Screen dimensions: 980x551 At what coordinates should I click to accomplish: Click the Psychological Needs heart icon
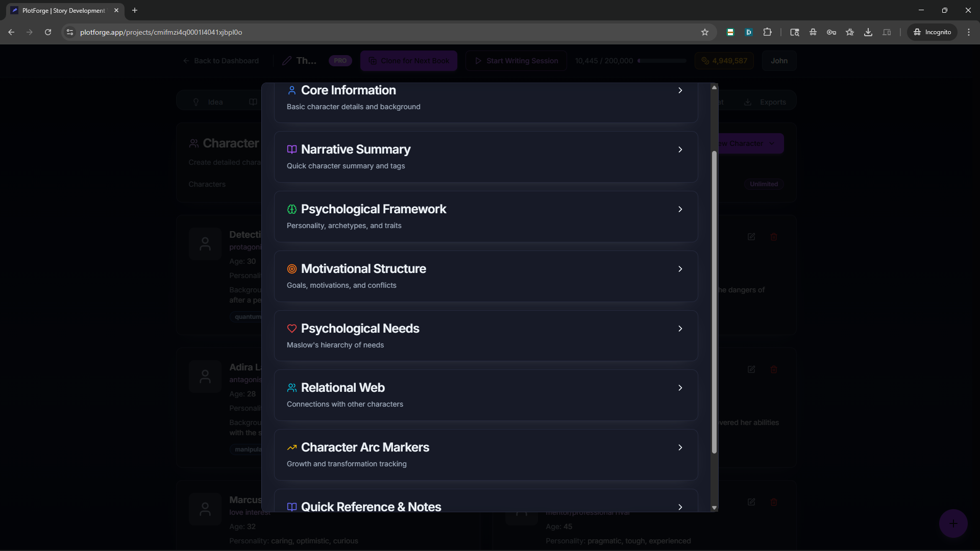[x=292, y=329]
